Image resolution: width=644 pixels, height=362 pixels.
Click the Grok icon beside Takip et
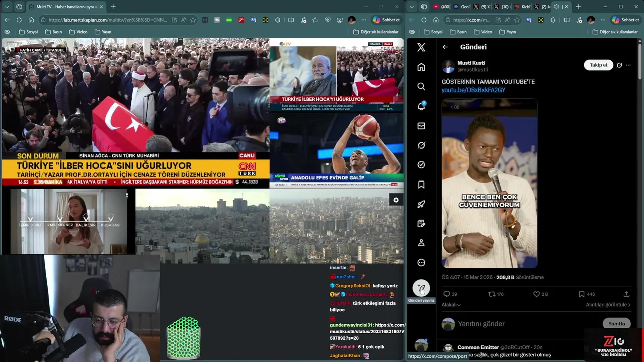tap(619, 65)
